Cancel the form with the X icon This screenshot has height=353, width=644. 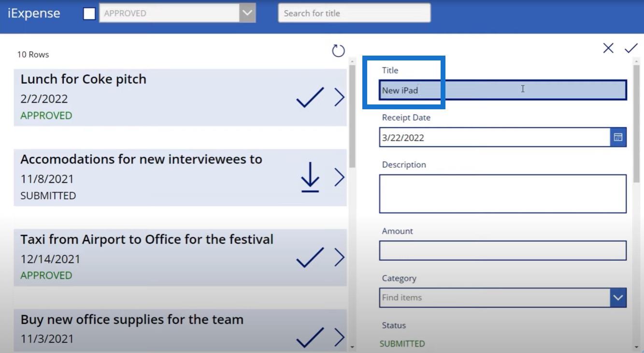point(608,48)
